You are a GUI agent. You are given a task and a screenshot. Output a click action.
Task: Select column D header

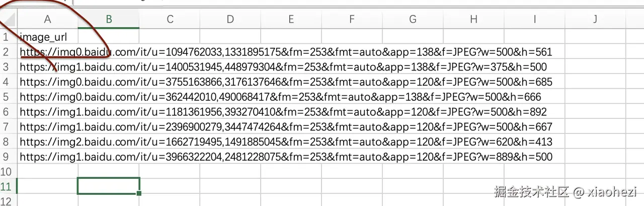(x=230, y=19)
